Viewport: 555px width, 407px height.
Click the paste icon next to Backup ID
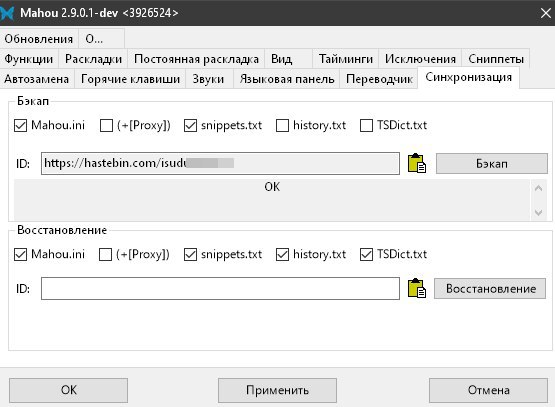tap(417, 163)
